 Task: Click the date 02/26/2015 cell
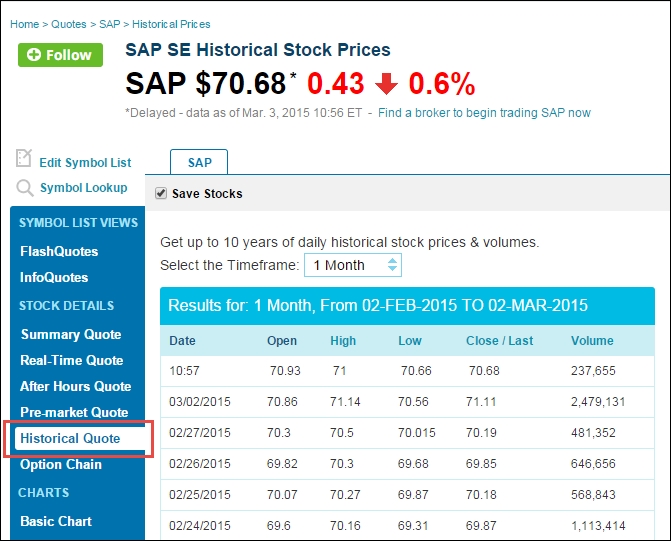point(200,464)
